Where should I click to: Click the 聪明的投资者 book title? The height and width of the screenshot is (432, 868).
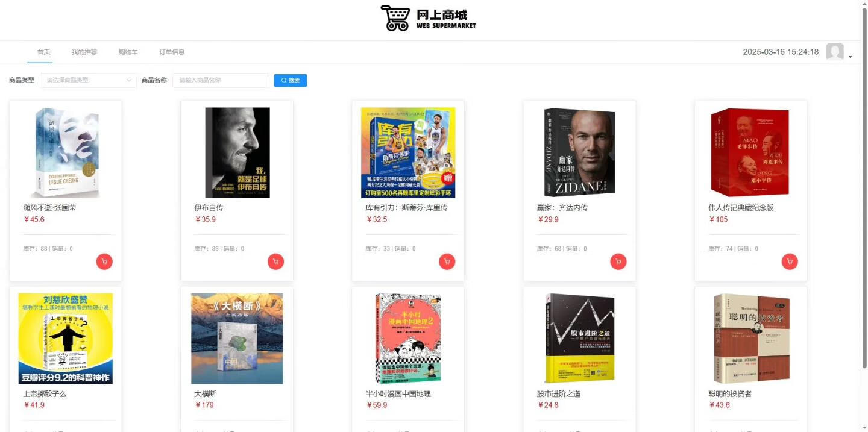(x=730, y=394)
